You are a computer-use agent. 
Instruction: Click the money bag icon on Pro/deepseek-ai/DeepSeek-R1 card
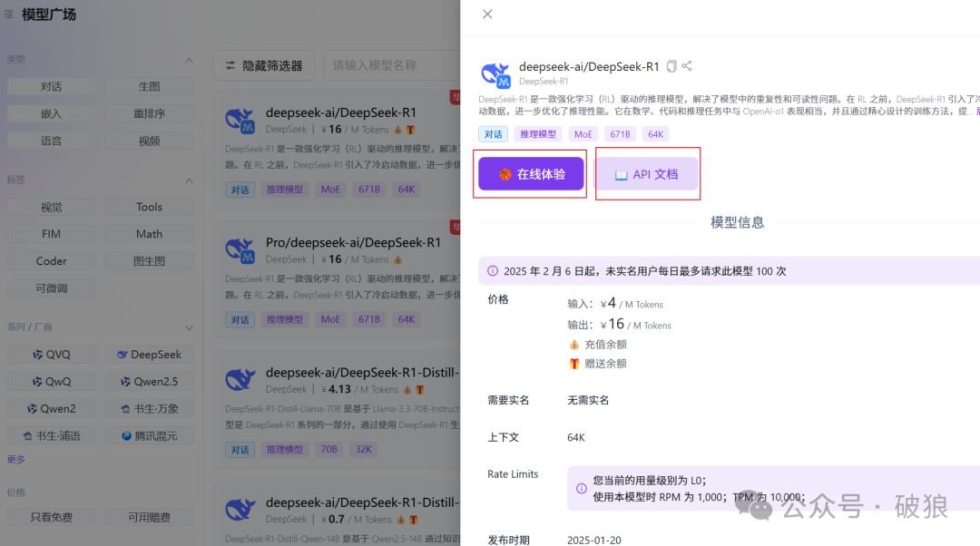(x=398, y=259)
